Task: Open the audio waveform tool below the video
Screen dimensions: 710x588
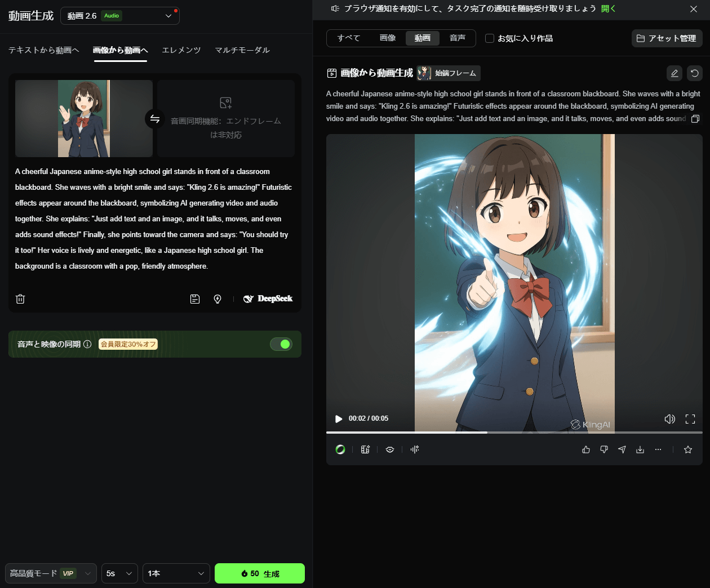Action: point(414,449)
